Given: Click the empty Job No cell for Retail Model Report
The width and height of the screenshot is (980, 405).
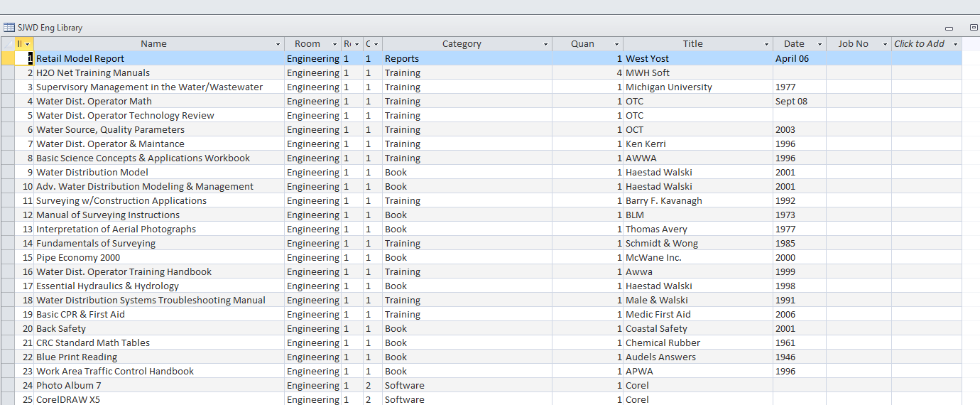Looking at the screenshot, I should (859, 58).
